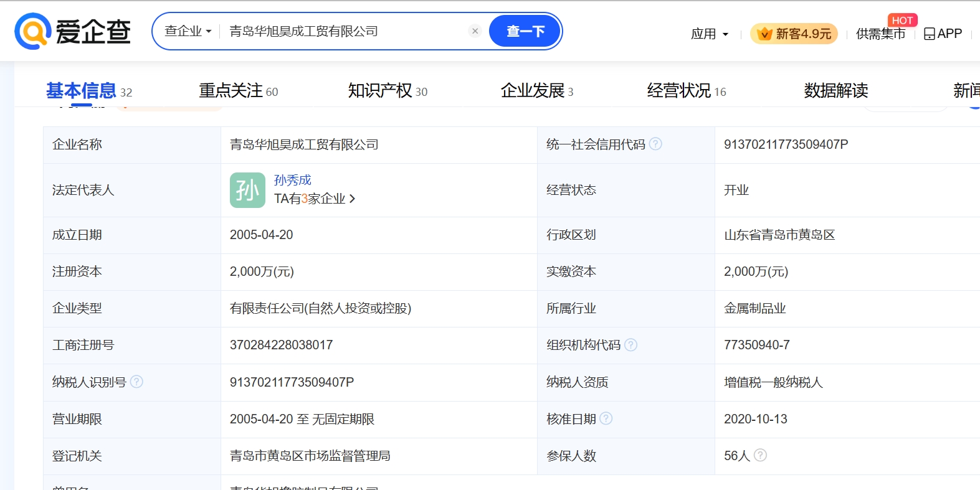Select taxpayer ID 91370211773509407P value
980x490 pixels.
292,382
